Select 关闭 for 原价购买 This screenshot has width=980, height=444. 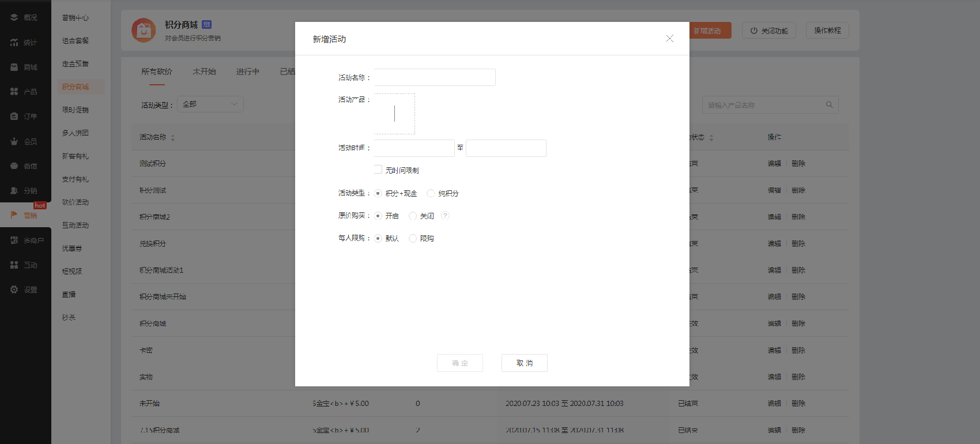(413, 216)
